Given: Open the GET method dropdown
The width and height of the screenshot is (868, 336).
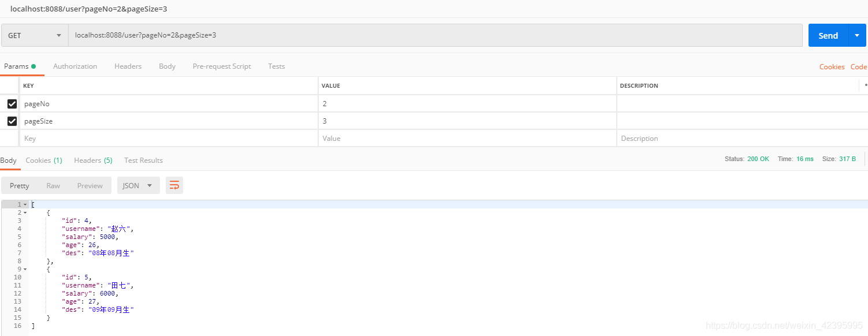Looking at the screenshot, I should pyautogui.click(x=35, y=35).
